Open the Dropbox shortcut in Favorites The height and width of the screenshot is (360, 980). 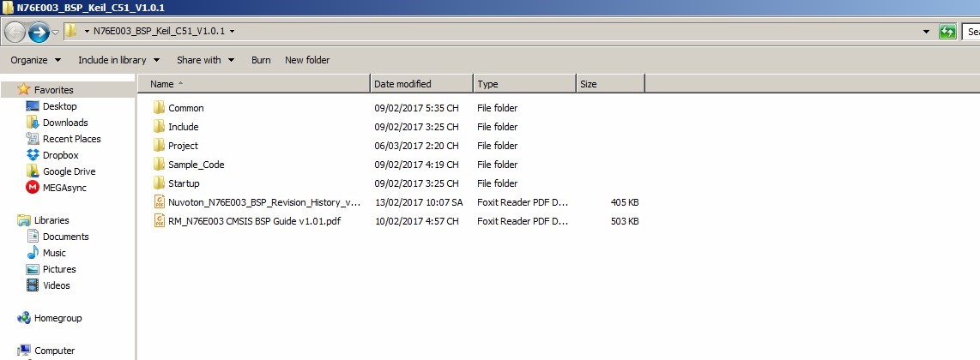[x=60, y=155]
